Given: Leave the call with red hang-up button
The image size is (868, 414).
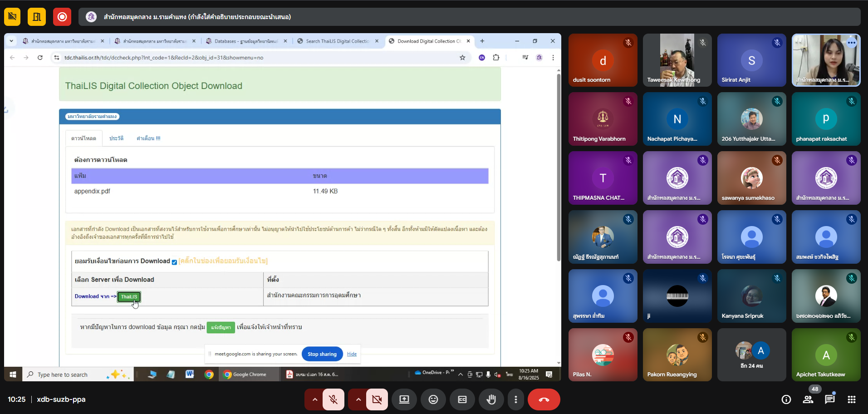Looking at the screenshot, I should coord(544,399).
